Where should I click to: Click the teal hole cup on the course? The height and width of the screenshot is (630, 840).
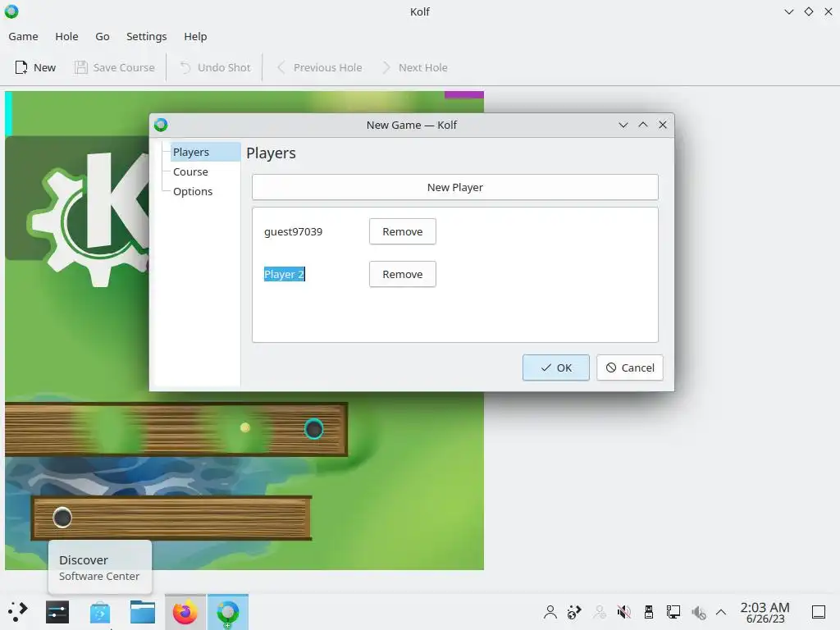(x=313, y=428)
